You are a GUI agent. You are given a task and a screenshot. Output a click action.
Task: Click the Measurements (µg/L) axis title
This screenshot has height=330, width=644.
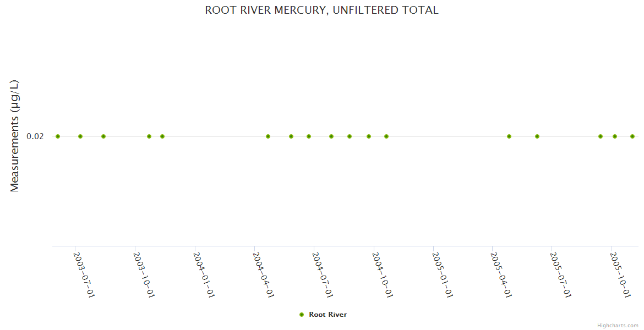pyautogui.click(x=15, y=136)
